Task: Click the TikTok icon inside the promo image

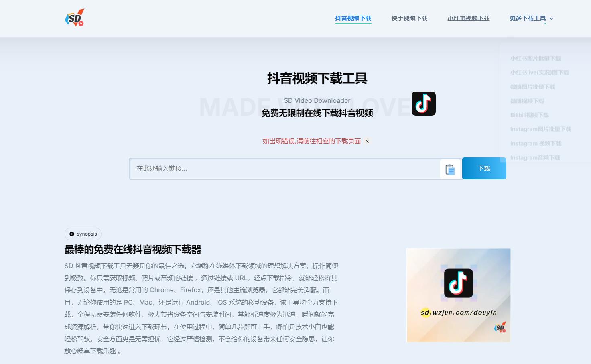Action: tap(458, 283)
